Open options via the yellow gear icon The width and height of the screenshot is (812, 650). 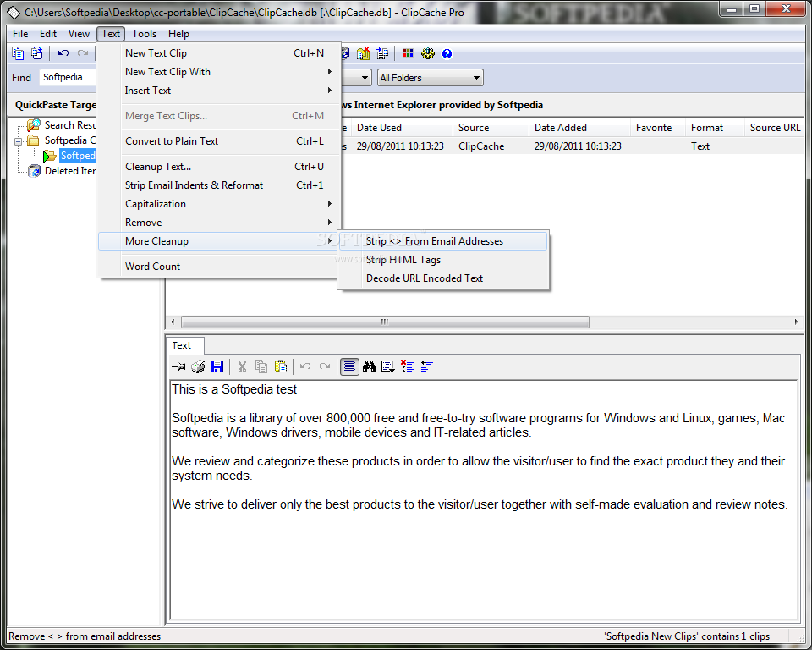click(428, 53)
